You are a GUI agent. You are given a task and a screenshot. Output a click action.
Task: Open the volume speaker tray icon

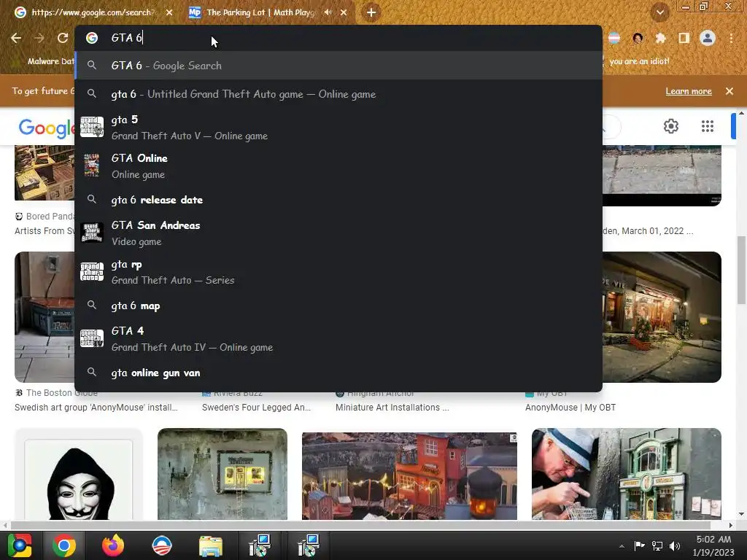[675, 545]
